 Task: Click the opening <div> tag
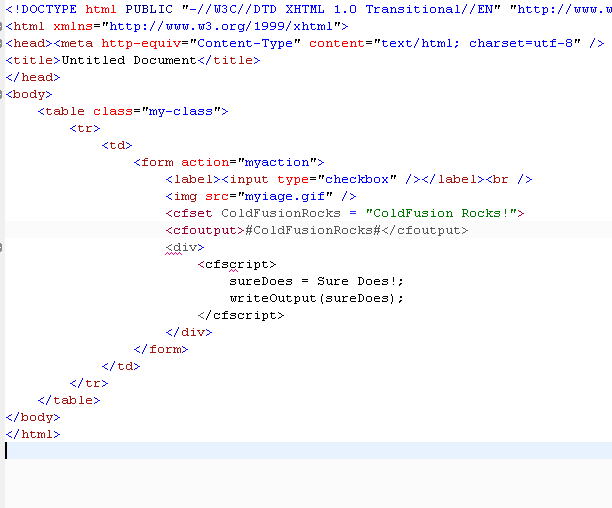[x=185, y=247]
